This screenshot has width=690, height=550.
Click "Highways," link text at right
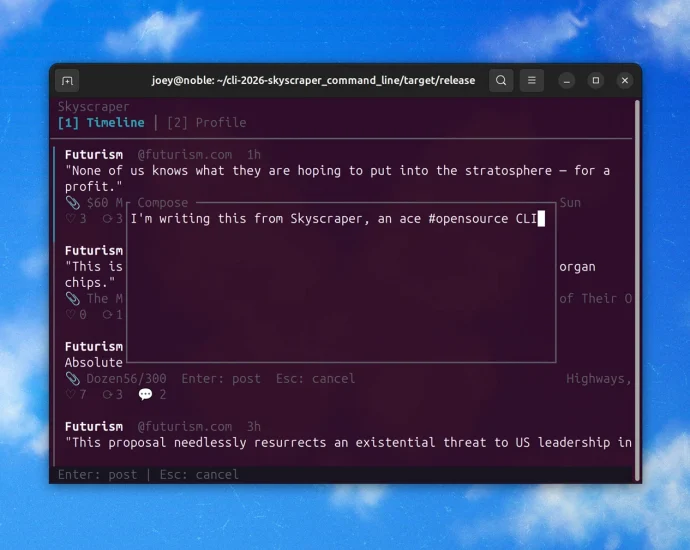[x=599, y=379]
